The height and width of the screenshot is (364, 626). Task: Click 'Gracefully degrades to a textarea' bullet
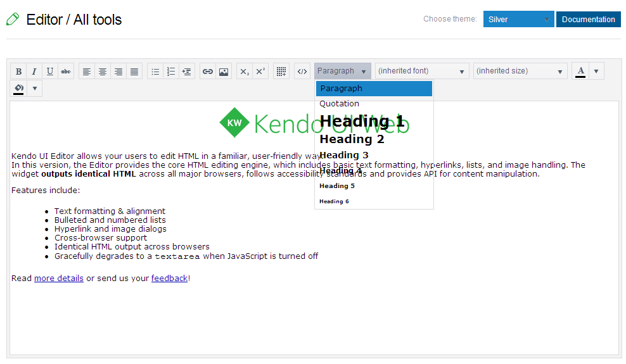186,256
